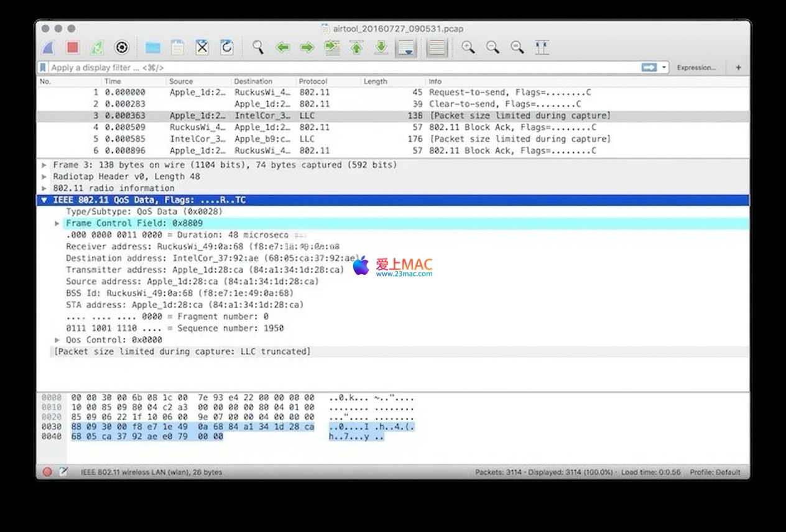Viewport: 786px width, 532px height.
Task: Expand the Radiotap Header tree item
Action: tap(44, 177)
